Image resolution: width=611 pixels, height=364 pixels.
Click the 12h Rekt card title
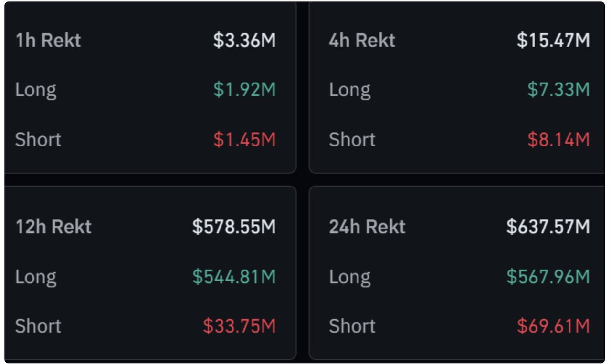(x=53, y=227)
